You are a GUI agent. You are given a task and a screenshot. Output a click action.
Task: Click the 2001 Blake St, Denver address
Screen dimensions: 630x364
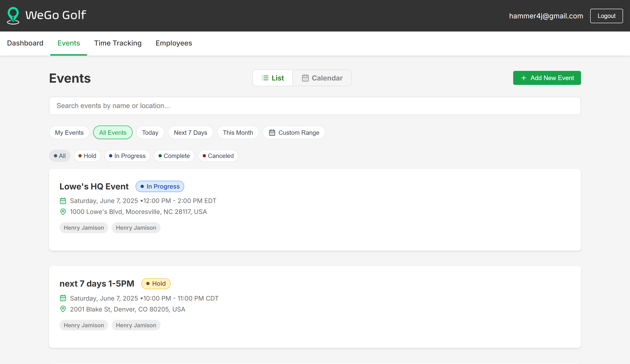[128, 309]
